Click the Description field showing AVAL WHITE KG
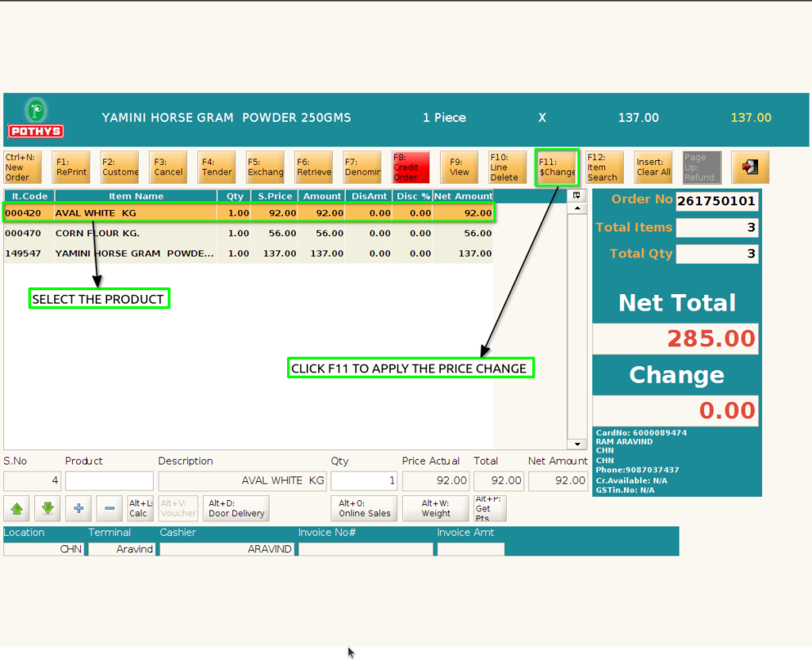 pos(243,481)
